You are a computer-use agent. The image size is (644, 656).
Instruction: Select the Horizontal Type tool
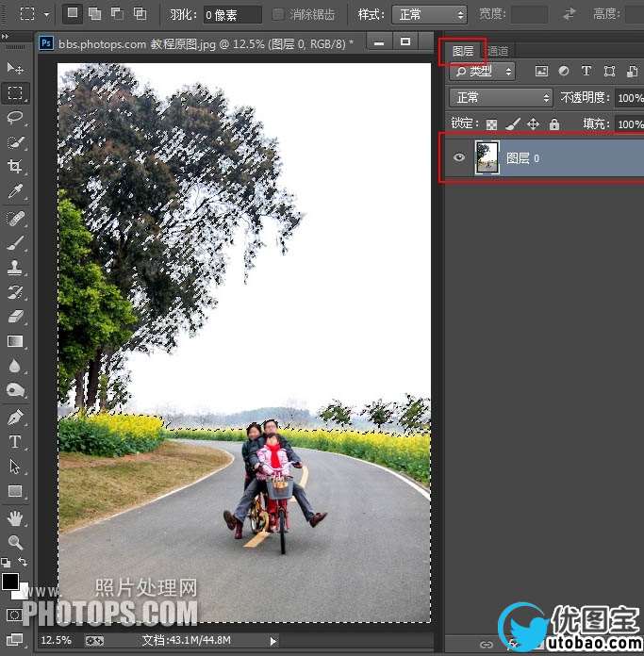[15, 442]
